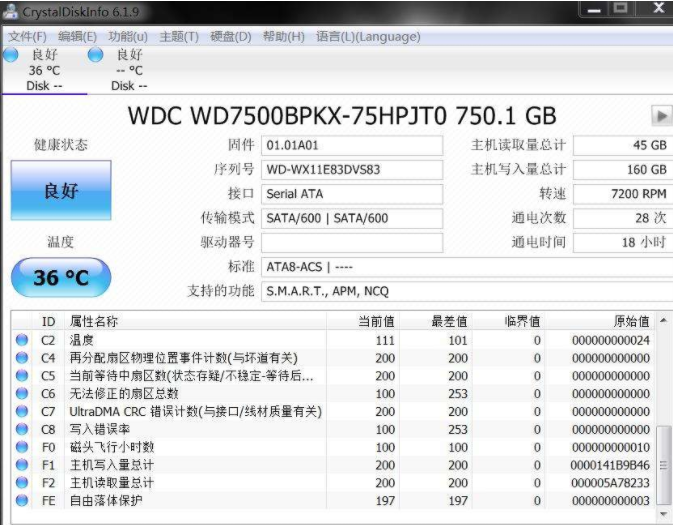Click CrystalDiskInfo title bar app icon

point(10,11)
